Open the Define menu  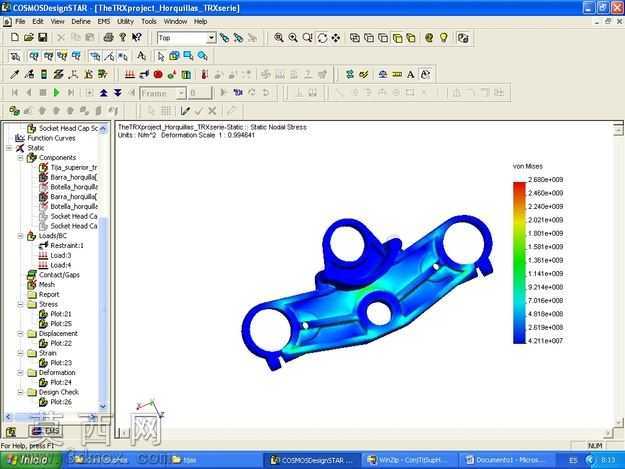[81, 22]
